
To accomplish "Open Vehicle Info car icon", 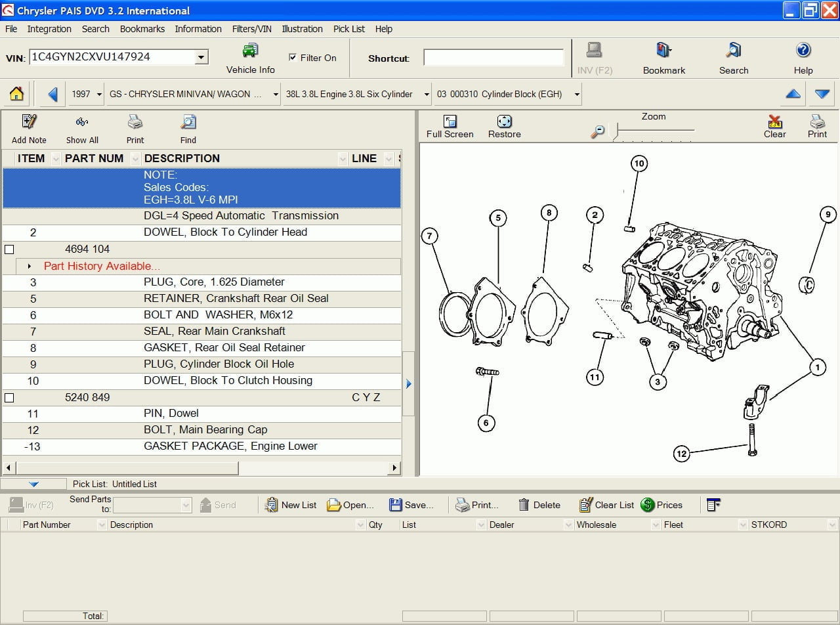I will click(250, 51).
